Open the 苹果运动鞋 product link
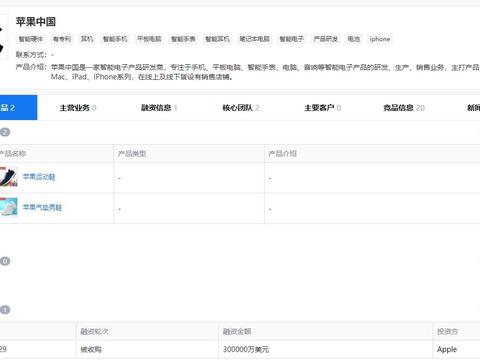The height and width of the screenshot is (360, 480). pos(39,177)
